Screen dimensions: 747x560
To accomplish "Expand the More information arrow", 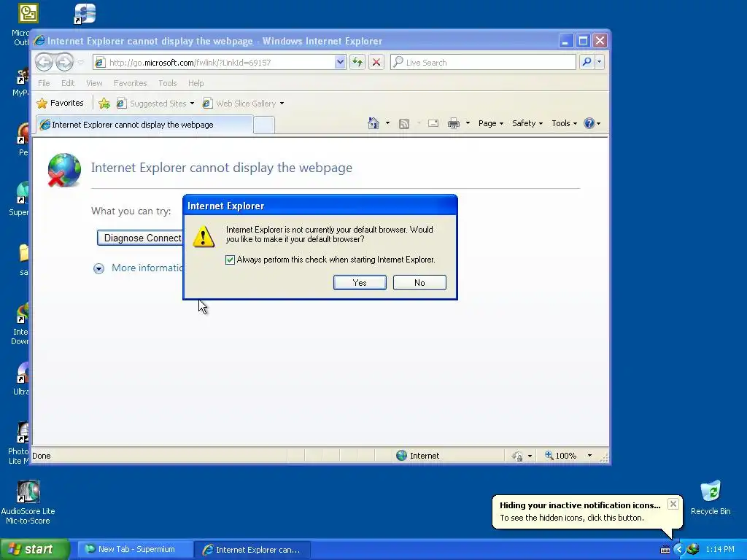I will (x=98, y=268).
